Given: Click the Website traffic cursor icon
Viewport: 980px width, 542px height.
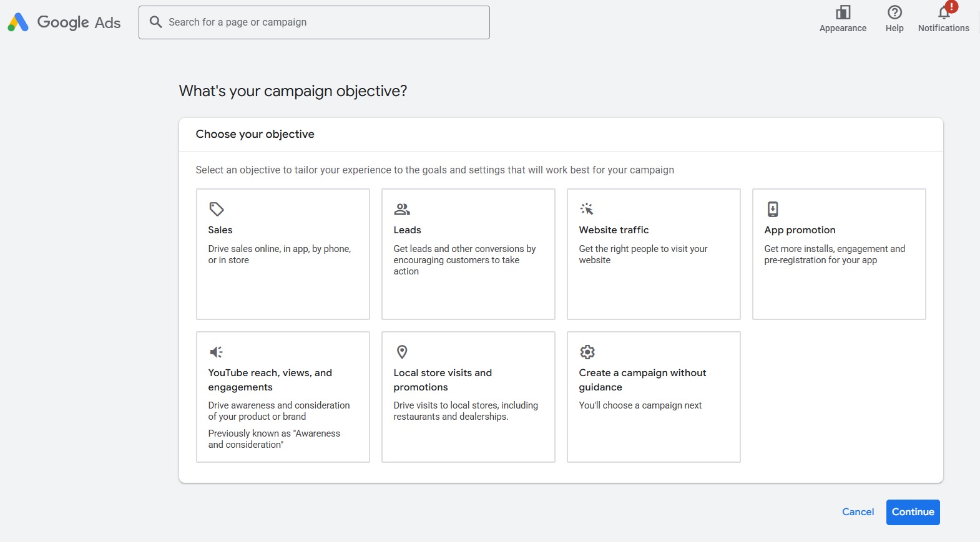Looking at the screenshot, I should coord(587,209).
